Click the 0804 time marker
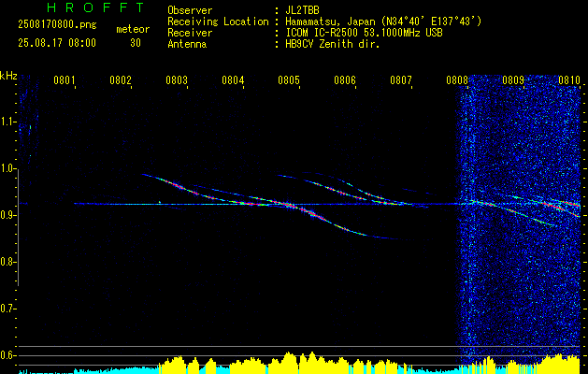 pyautogui.click(x=233, y=79)
